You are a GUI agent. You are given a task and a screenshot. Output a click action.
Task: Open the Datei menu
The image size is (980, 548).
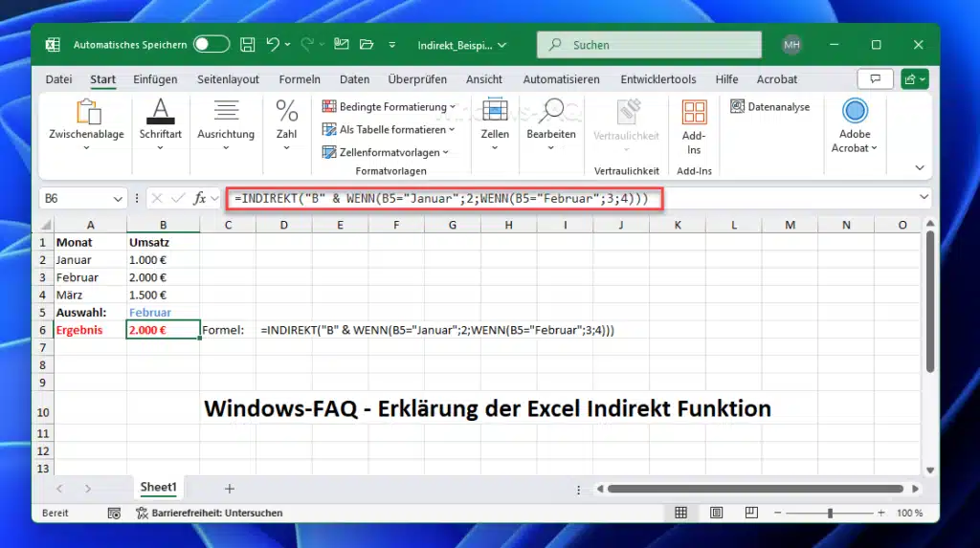(x=58, y=79)
